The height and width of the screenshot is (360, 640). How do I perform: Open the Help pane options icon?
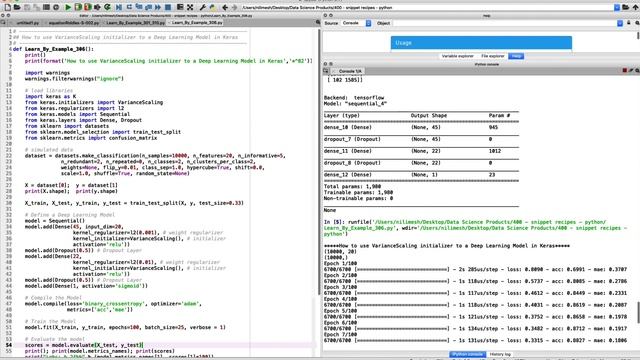(x=637, y=23)
